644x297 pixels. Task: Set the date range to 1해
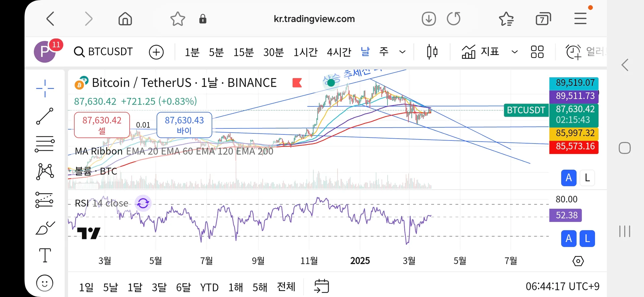pyautogui.click(x=236, y=287)
